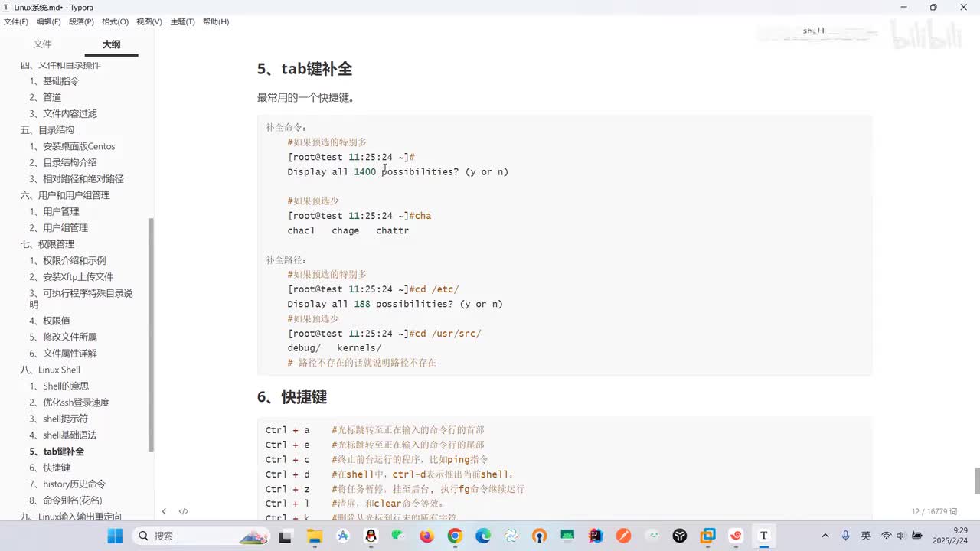Select outline heading 六、用户和用户组管理
The image size is (980, 551).
pos(65,195)
